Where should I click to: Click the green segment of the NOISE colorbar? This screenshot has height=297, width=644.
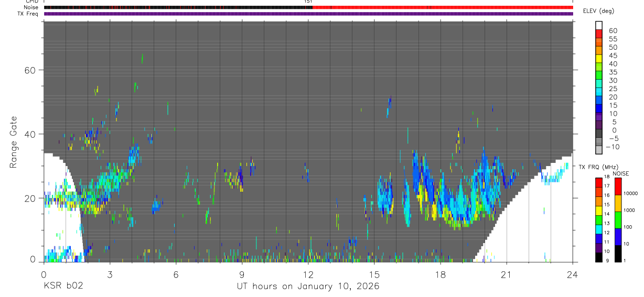pyautogui.click(x=618, y=219)
